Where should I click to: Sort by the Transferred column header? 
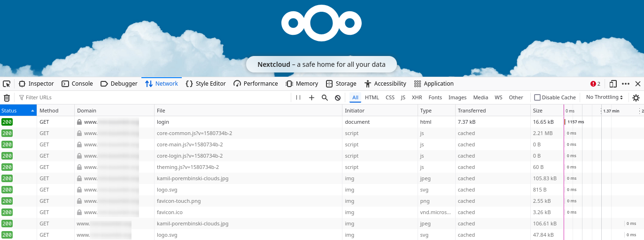pos(493,111)
